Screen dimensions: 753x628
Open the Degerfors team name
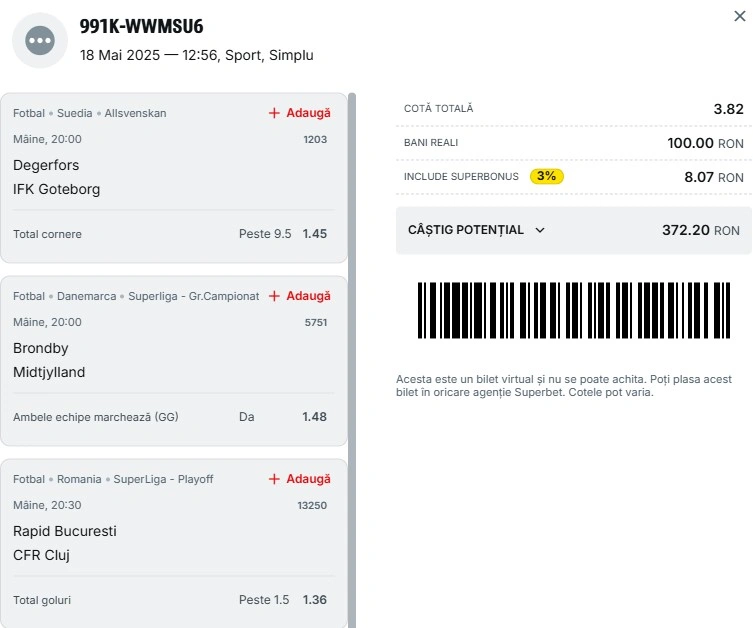[x=46, y=165]
